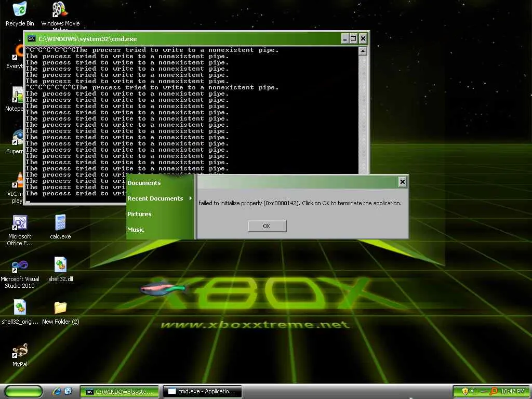
Task: Select the shell32_origi... file icon
Action: tap(20, 312)
